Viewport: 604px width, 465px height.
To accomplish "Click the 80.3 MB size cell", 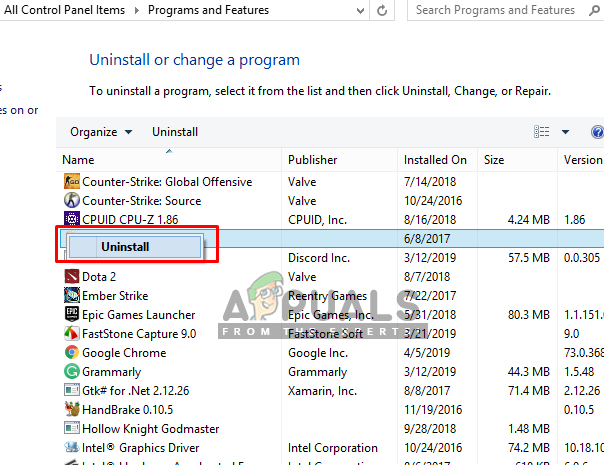I will 528,314.
